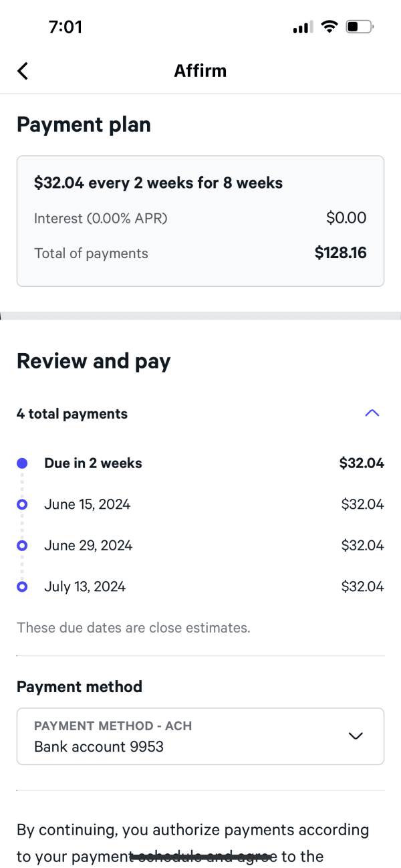Image resolution: width=401 pixels, height=868 pixels.
Task: Select the July 13, 2024 timeline marker
Action: click(22, 587)
